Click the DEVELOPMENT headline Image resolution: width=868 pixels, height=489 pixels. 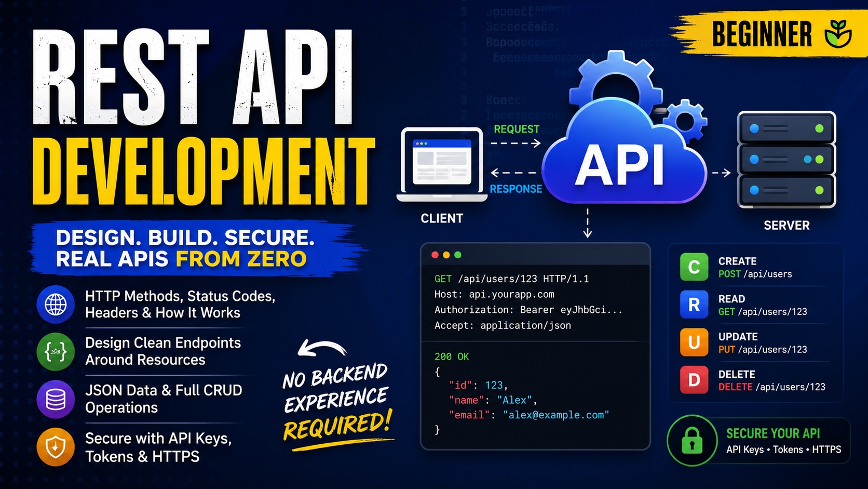[204, 171]
